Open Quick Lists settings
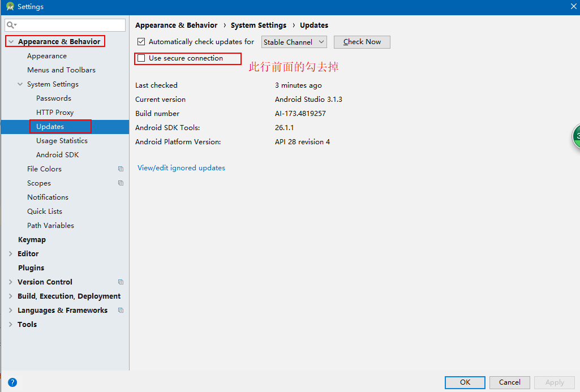The height and width of the screenshot is (392, 580). pyautogui.click(x=44, y=211)
